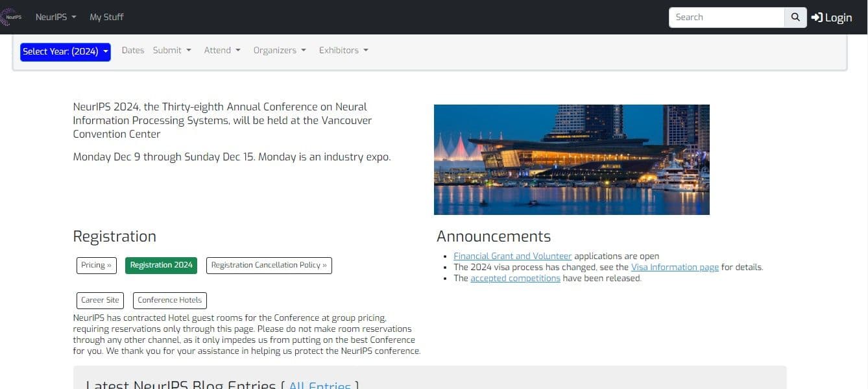Image resolution: width=868 pixels, height=389 pixels.
Task: View the Registration Cancellation Policy
Action: pos(269,265)
